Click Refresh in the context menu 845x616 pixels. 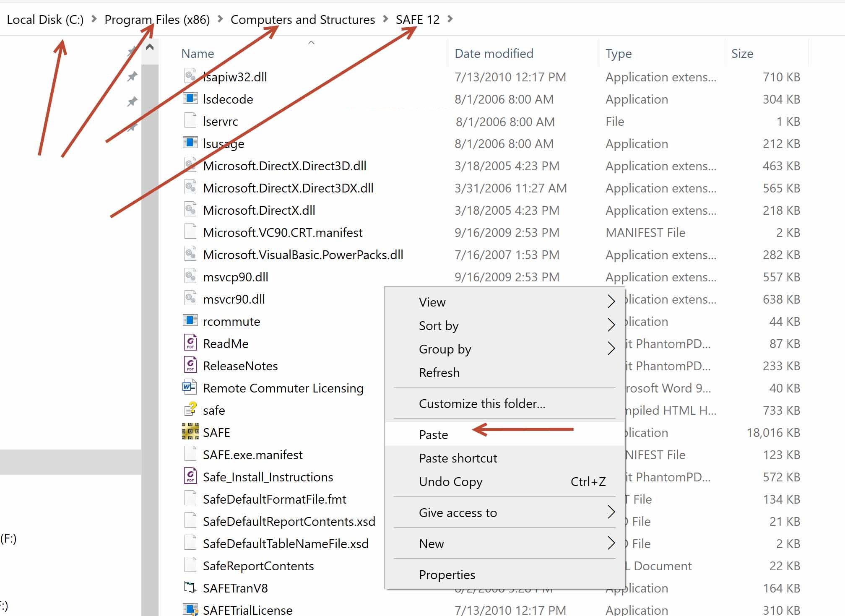pos(439,372)
